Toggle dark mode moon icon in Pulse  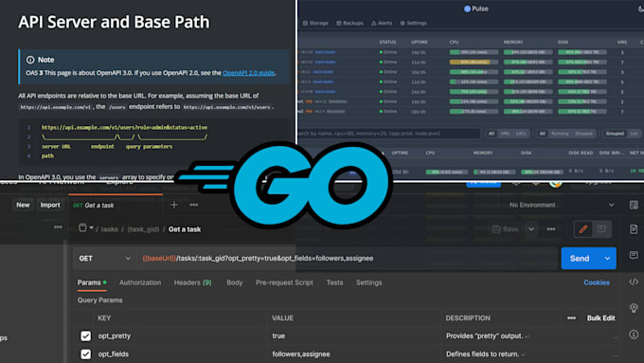coord(641,9)
